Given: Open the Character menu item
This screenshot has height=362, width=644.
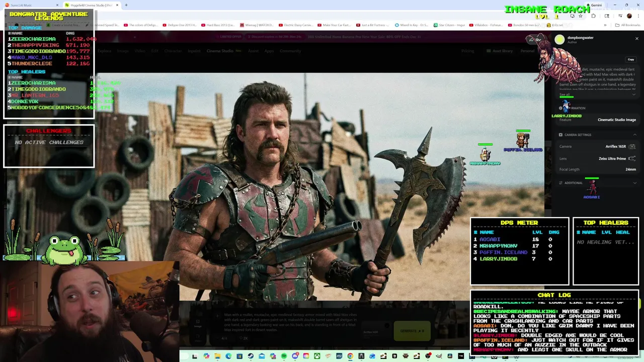Looking at the screenshot, I should (x=173, y=51).
